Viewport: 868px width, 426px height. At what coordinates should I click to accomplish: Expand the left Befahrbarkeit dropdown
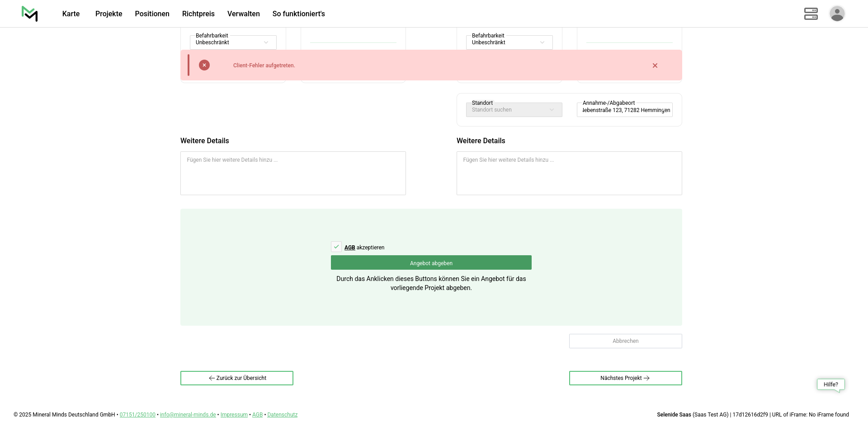point(233,42)
